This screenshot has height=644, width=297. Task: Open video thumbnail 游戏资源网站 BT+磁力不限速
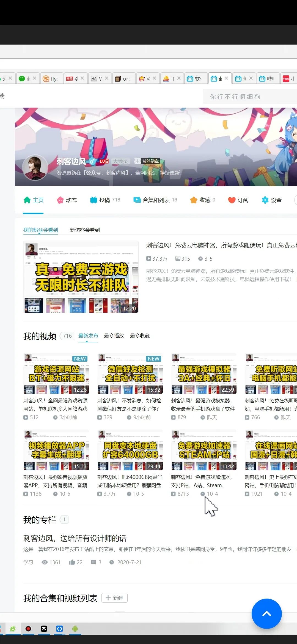[x=56, y=373]
